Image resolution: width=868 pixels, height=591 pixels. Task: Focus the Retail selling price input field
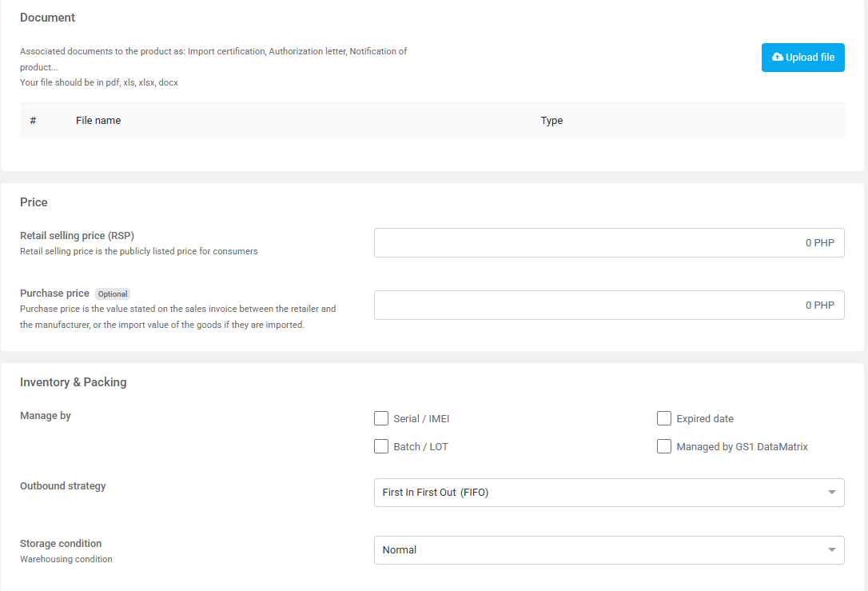click(x=608, y=243)
